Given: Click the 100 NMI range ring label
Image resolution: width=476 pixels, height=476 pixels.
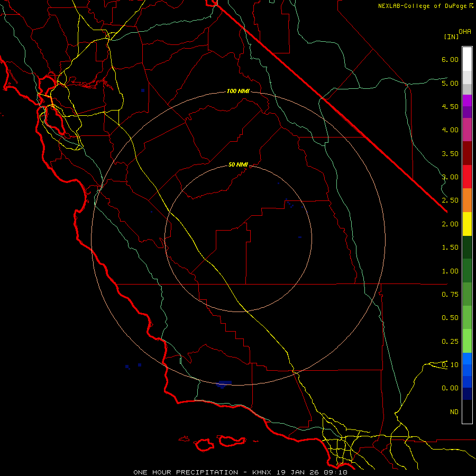Looking at the screenshot, I should [238, 91].
